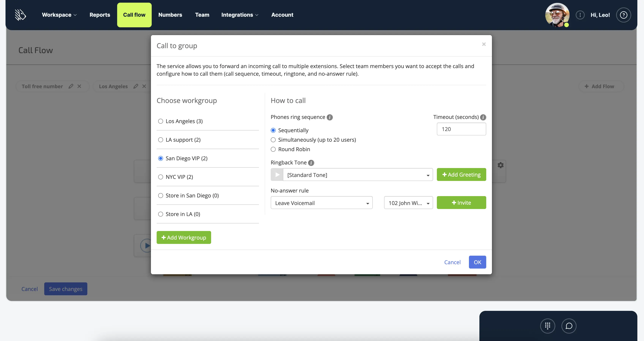
Task: Select the Round Robin ring sequence
Action: (273, 149)
